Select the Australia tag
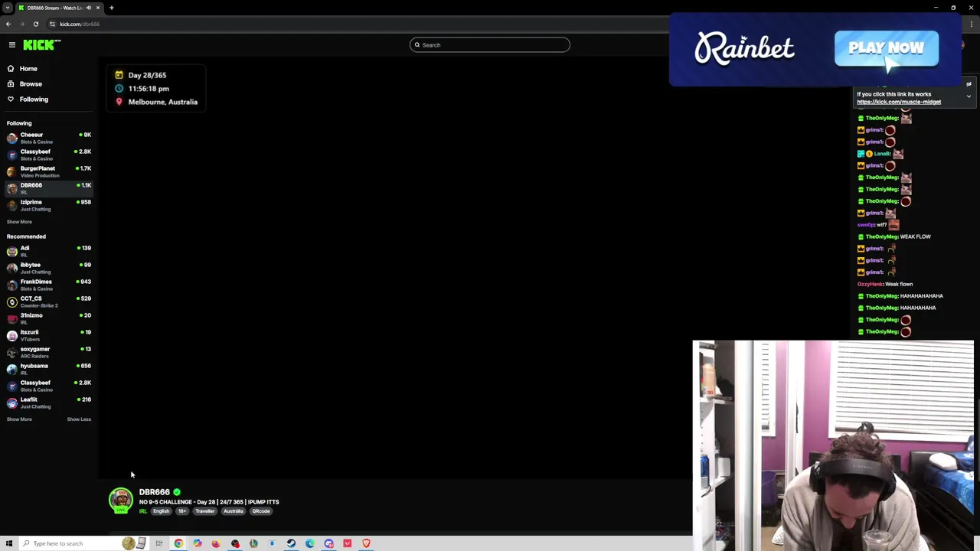980x551 pixels. point(234,511)
